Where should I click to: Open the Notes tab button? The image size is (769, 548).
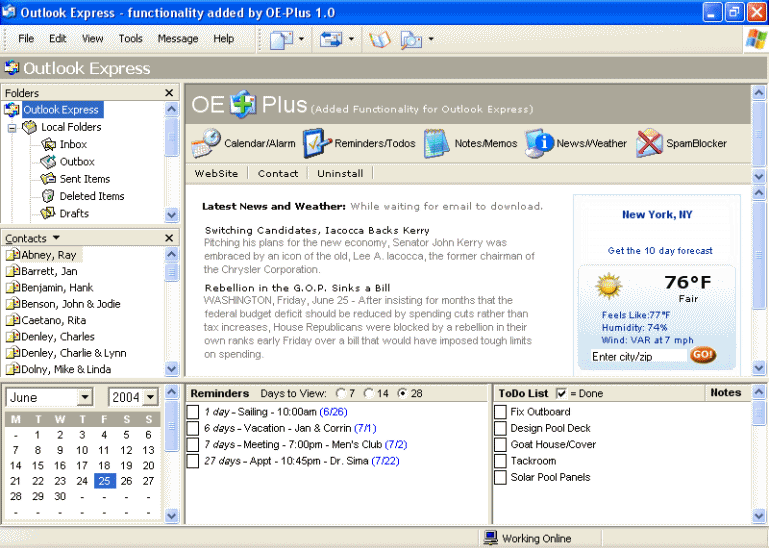726,392
